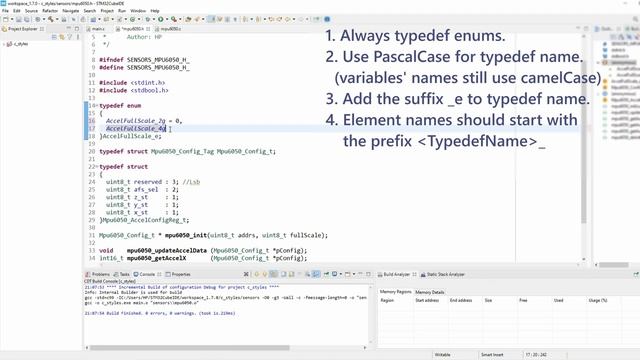
Task: Click the Outline horizontal scrollbar
Action: coord(613,265)
